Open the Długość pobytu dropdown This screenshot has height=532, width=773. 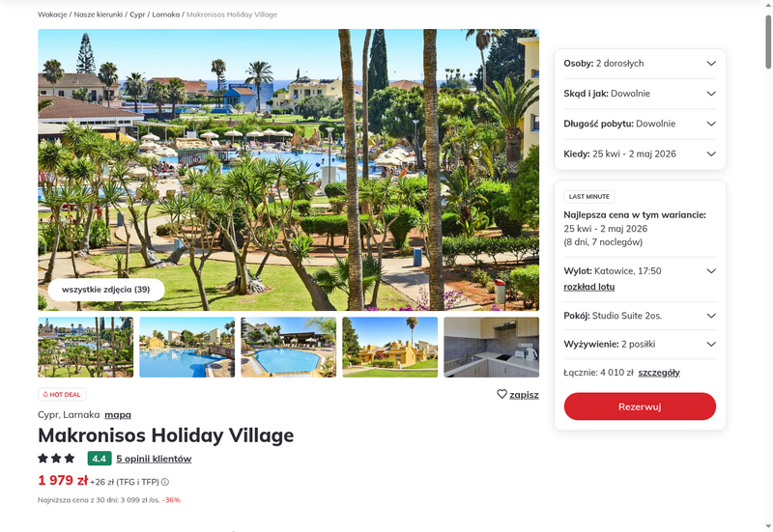coord(640,124)
